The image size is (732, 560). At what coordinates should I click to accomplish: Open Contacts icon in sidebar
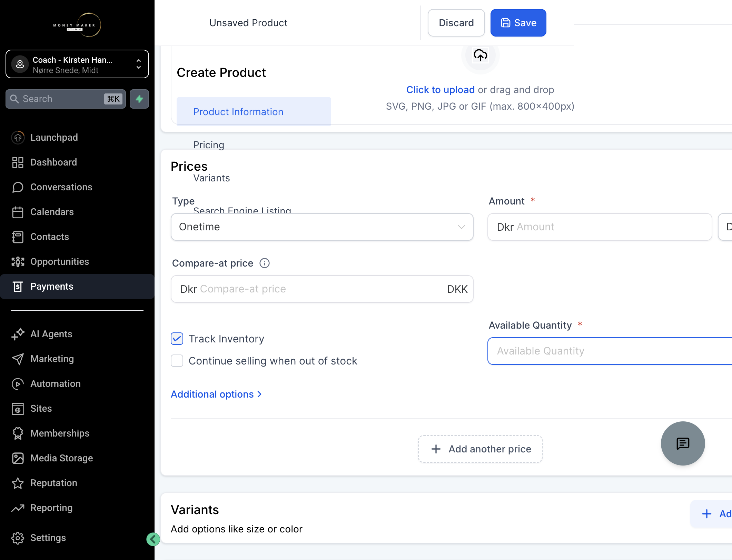[18, 237]
